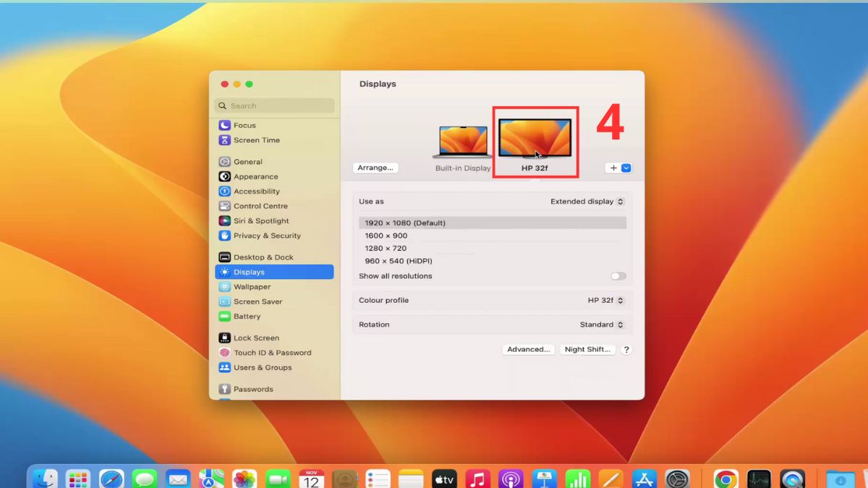Open the Use as dropdown
868x488 pixels.
point(587,201)
